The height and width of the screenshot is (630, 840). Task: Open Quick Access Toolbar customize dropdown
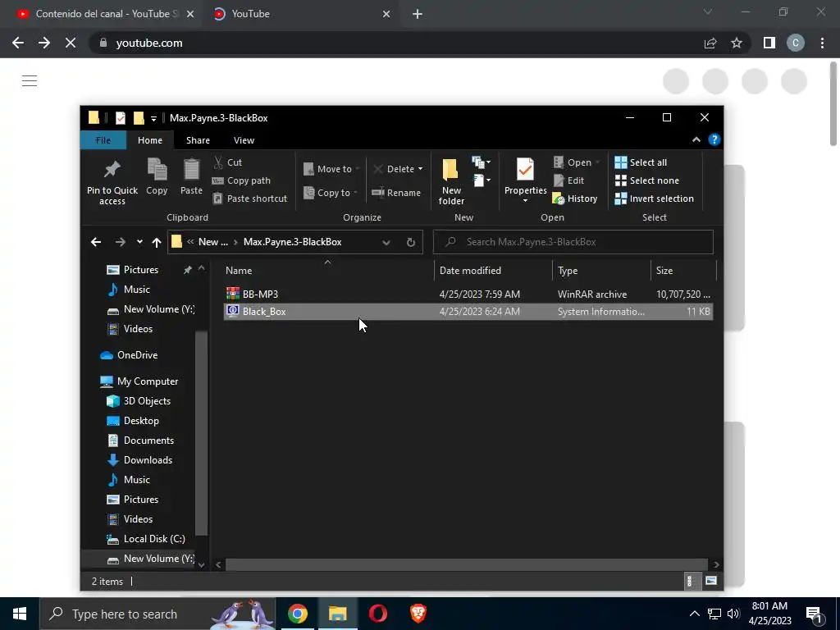point(153,118)
